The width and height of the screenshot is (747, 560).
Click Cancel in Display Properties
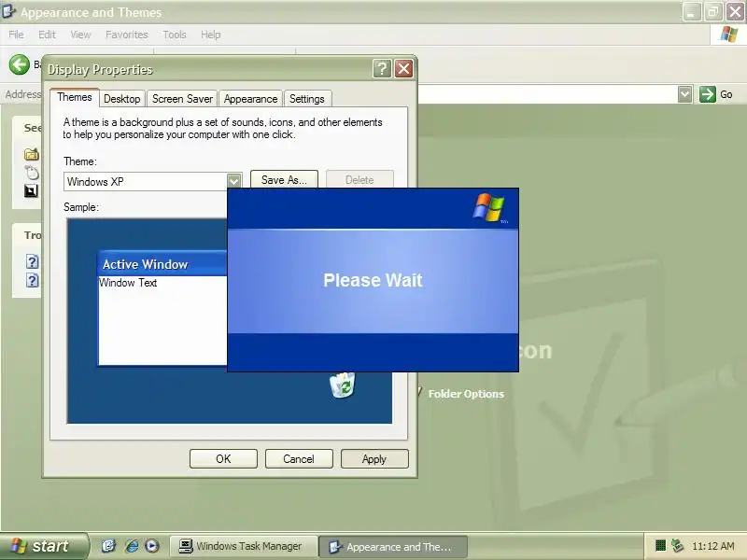point(299,459)
